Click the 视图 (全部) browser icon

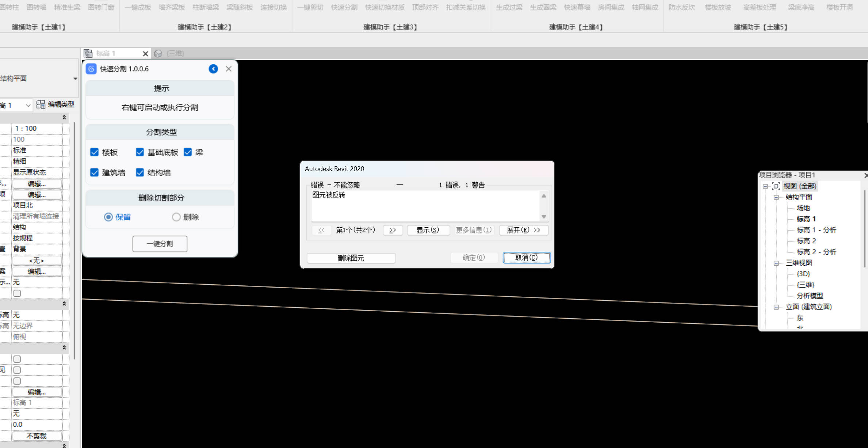[776, 186]
